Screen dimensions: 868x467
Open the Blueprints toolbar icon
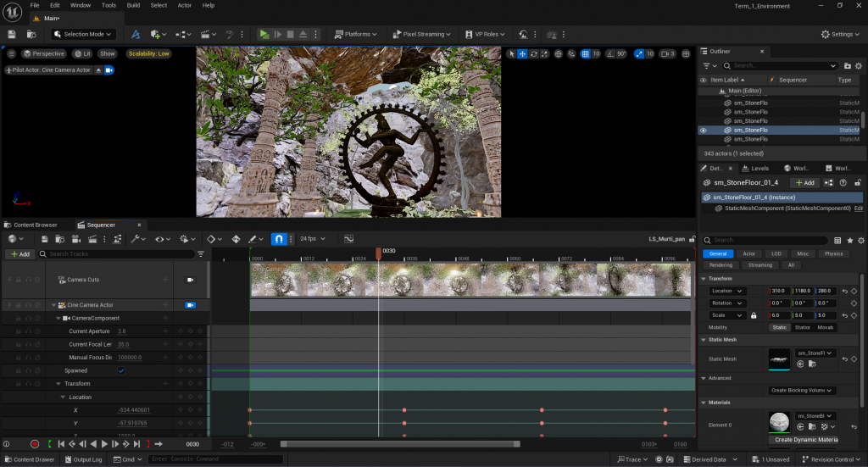(182, 34)
